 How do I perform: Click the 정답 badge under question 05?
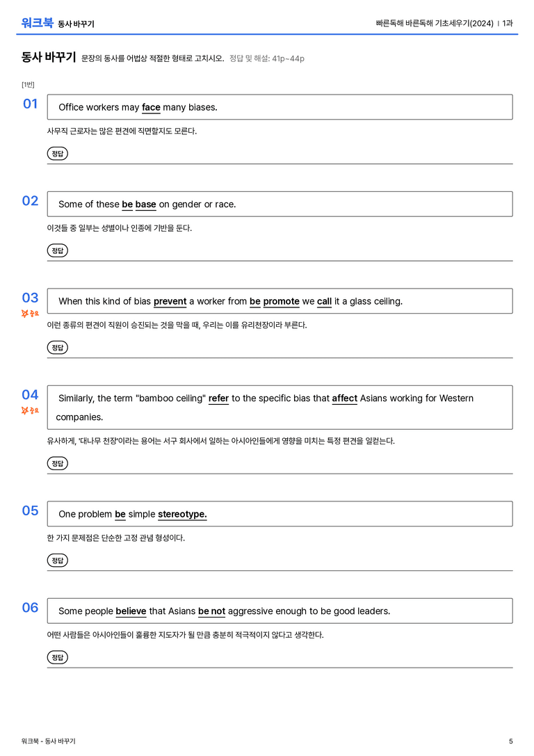tap(57, 561)
